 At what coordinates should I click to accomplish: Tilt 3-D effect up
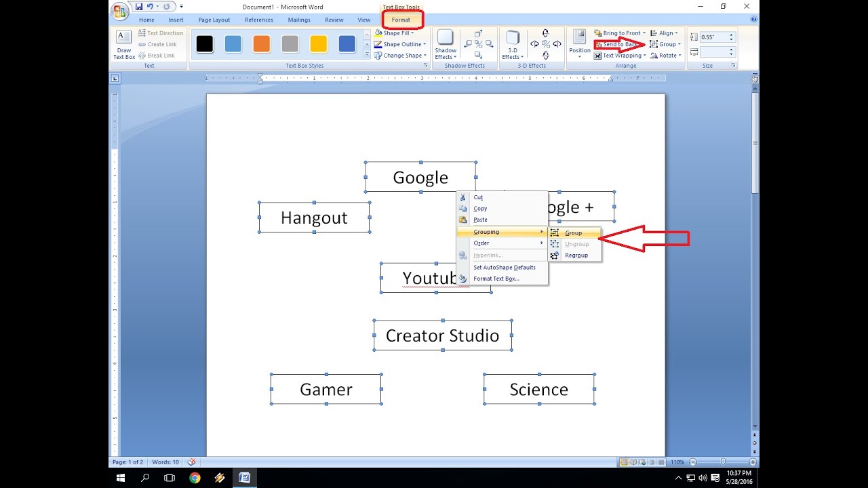546,34
